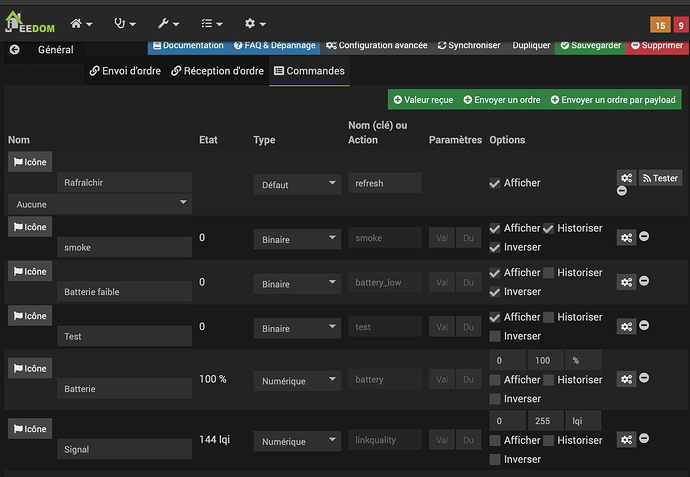Edit Signal max value 255 field

pos(545,421)
